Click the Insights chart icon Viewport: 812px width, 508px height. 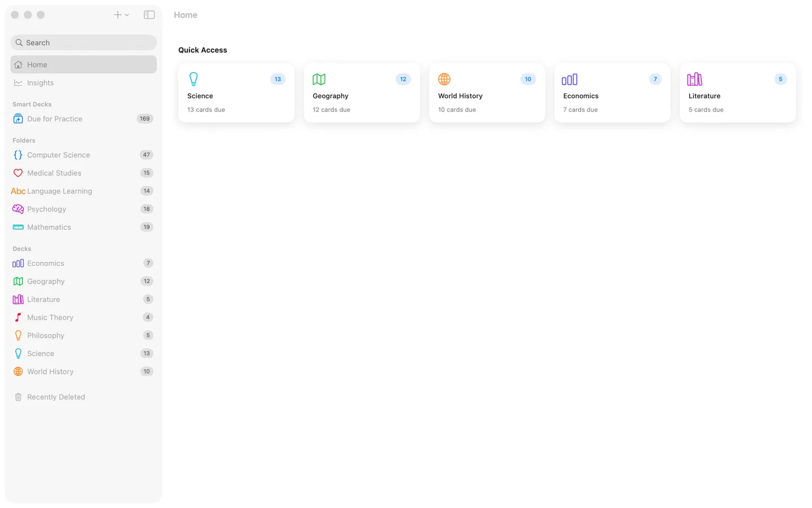tap(18, 82)
